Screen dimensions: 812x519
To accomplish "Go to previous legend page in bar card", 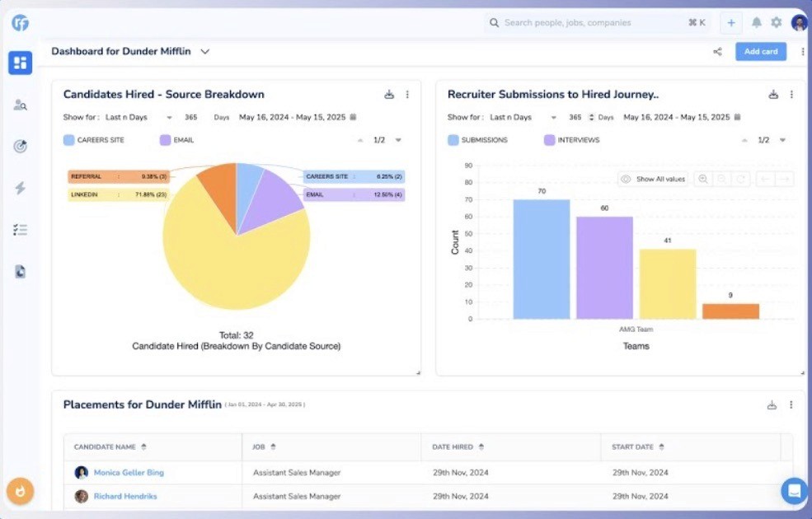I will pyautogui.click(x=744, y=140).
